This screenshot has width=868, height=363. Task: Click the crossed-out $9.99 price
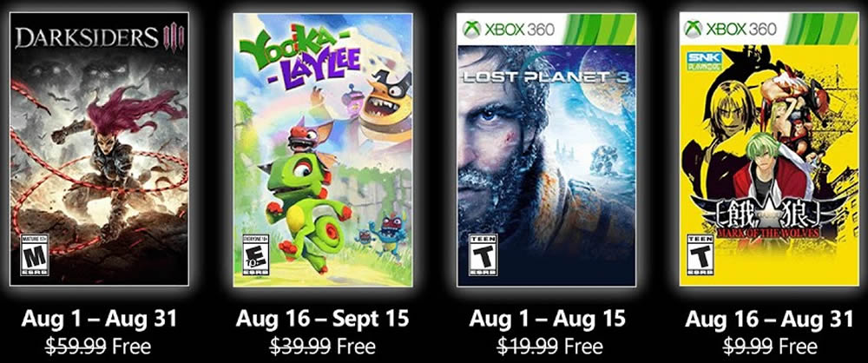click(x=748, y=346)
